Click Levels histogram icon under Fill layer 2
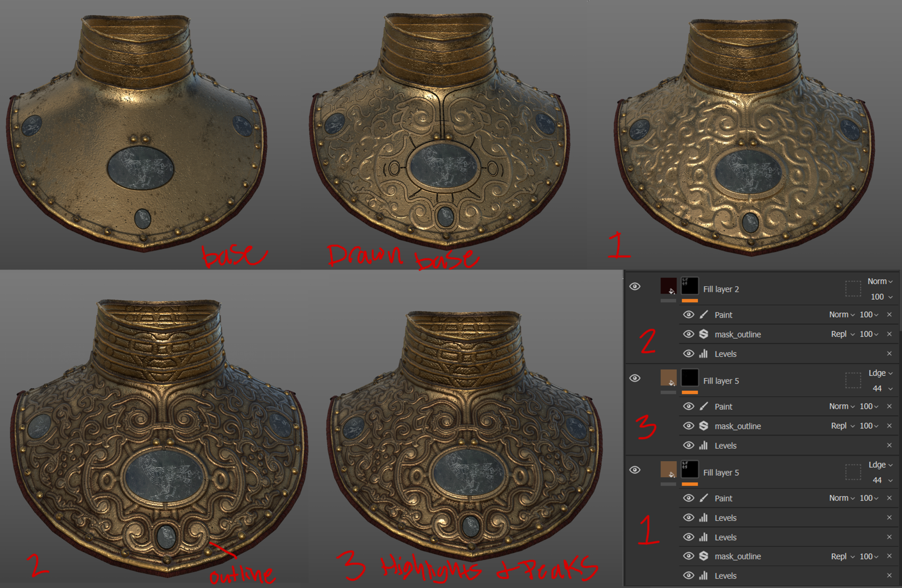 [704, 354]
